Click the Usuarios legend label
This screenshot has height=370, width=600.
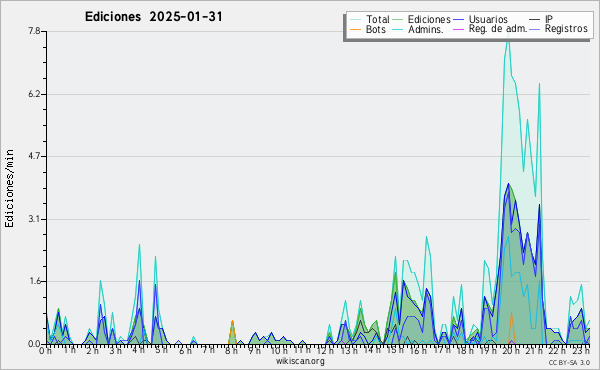point(488,19)
